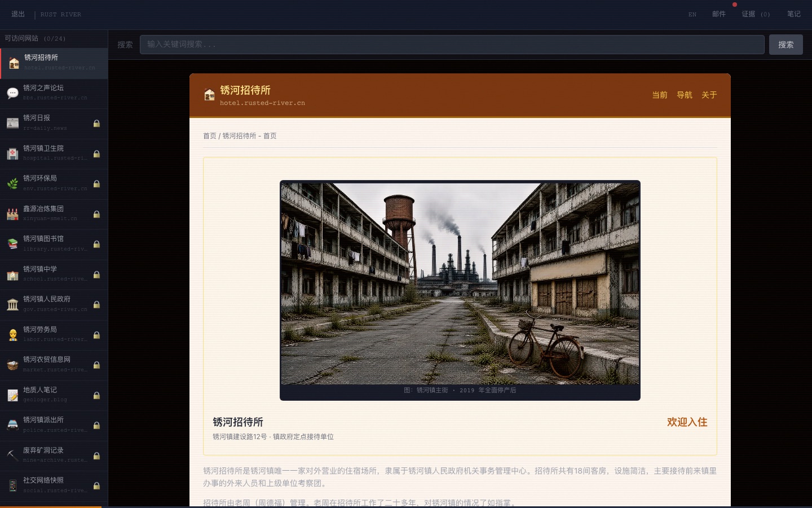Click the 锈河日报 newspaper icon
This screenshot has width=812, height=508.
point(13,124)
